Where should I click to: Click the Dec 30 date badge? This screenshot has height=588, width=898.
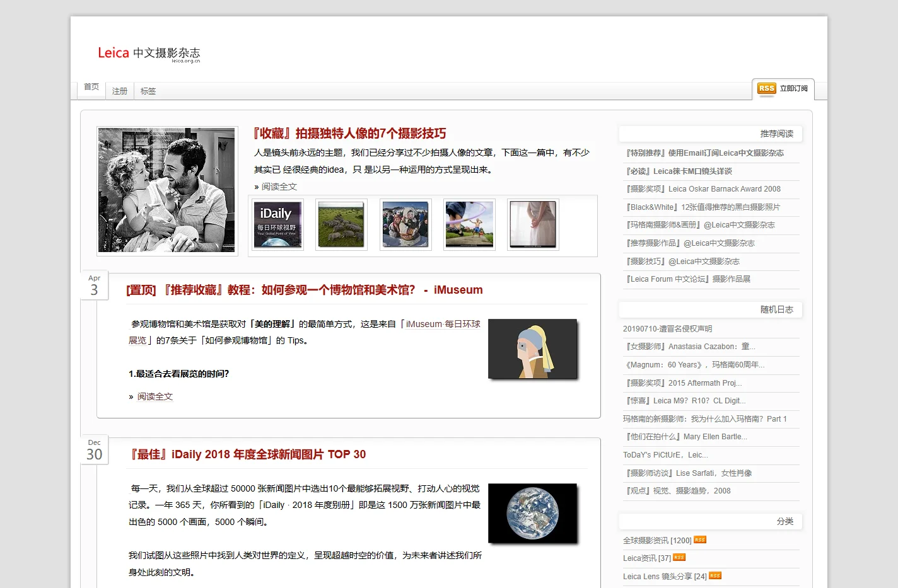(x=95, y=450)
